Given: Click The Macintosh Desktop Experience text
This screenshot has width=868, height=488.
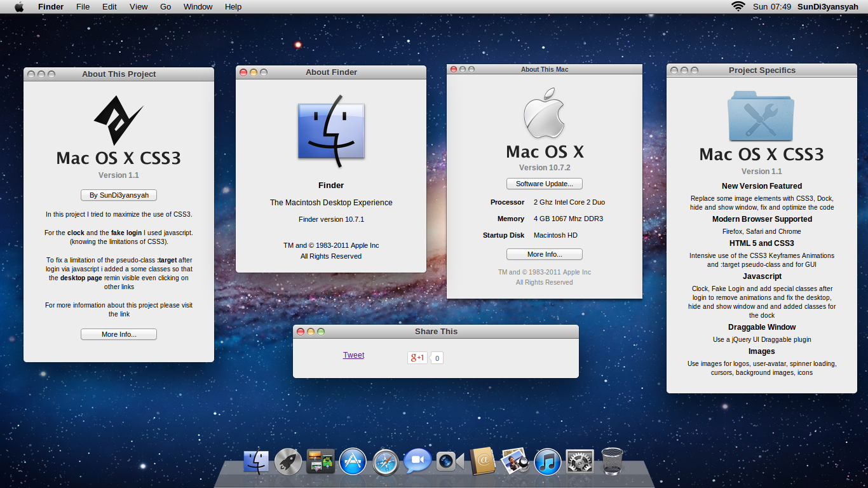Looking at the screenshot, I should coord(331,203).
